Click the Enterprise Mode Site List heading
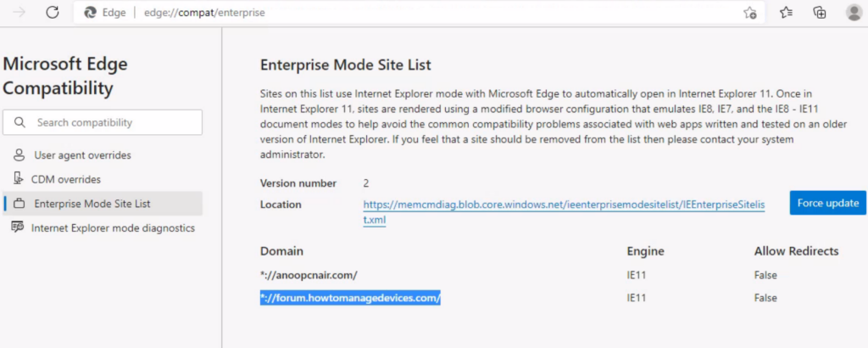Image resolution: width=868 pixels, height=348 pixels. tap(346, 65)
